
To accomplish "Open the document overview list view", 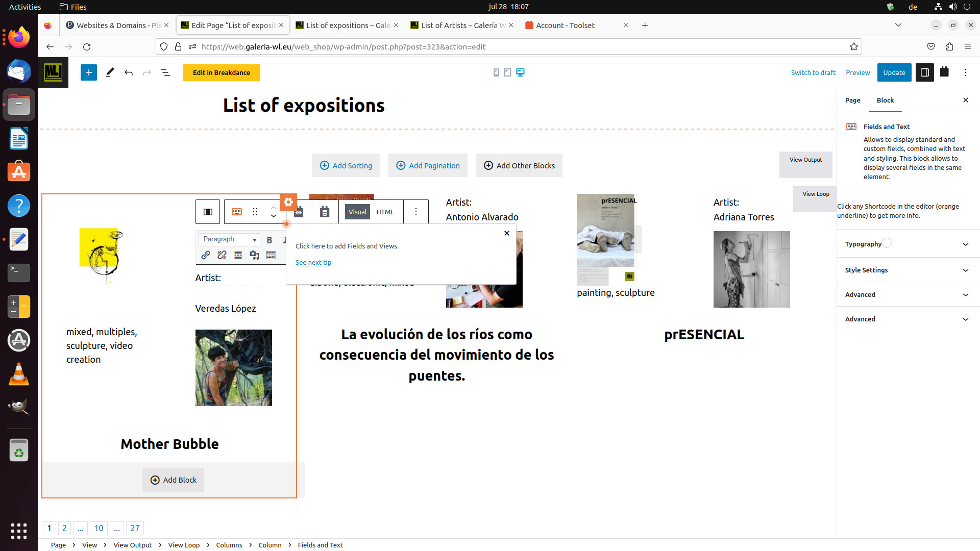I will tap(165, 72).
